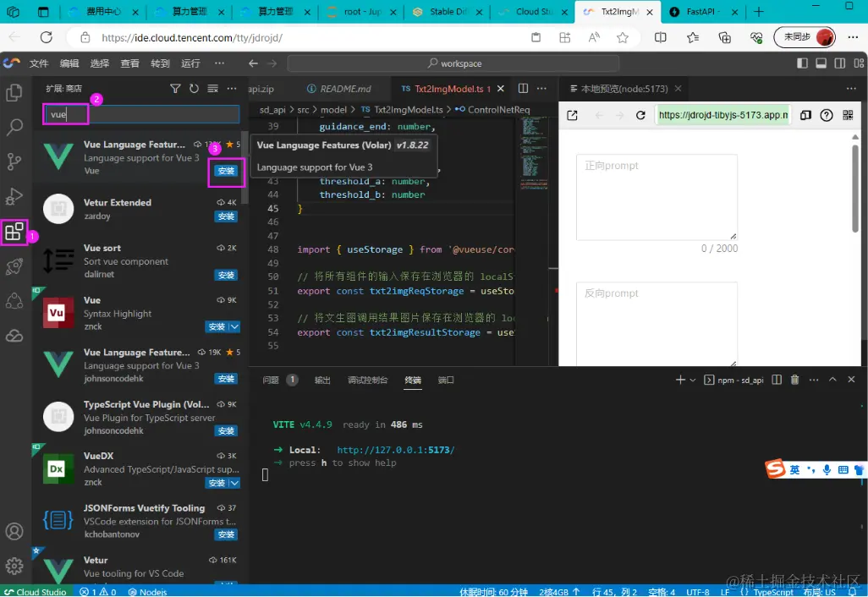Focus the 正向prompt text area
Viewport: 868px width, 597px height.
coord(656,198)
